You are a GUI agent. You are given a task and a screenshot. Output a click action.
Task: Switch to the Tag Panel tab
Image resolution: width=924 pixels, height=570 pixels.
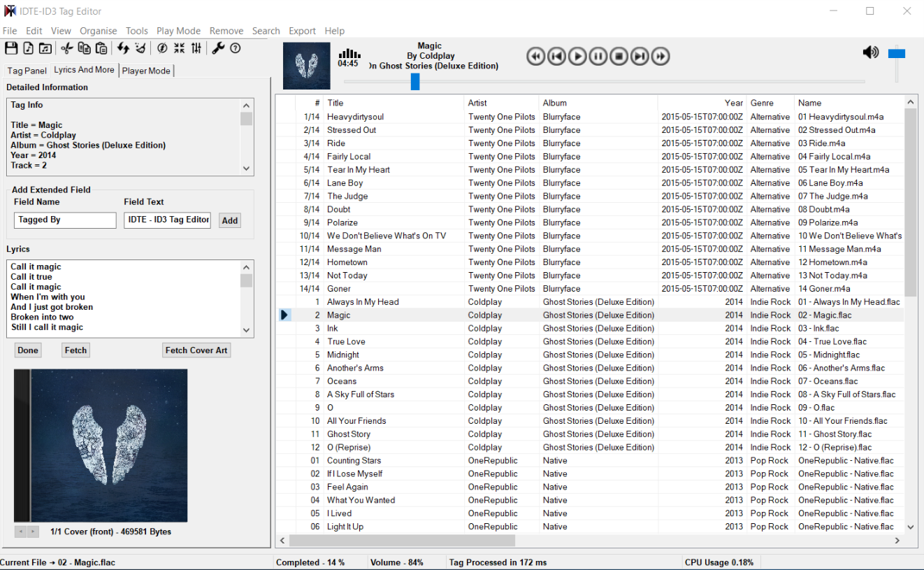click(27, 71)
